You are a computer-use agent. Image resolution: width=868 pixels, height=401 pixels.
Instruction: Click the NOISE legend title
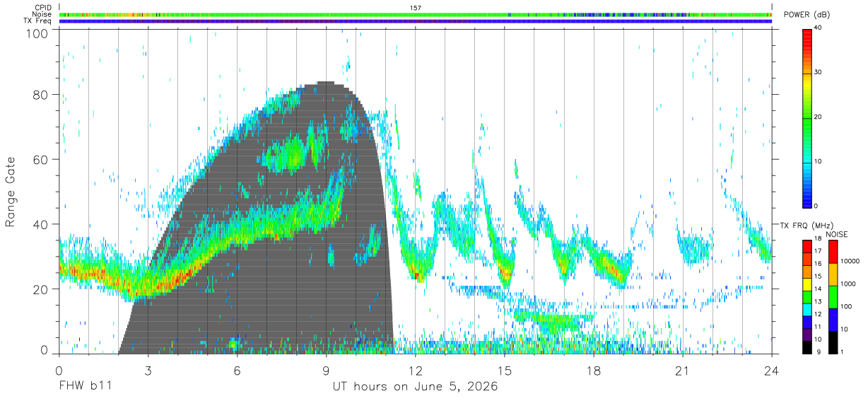[838, 234]
